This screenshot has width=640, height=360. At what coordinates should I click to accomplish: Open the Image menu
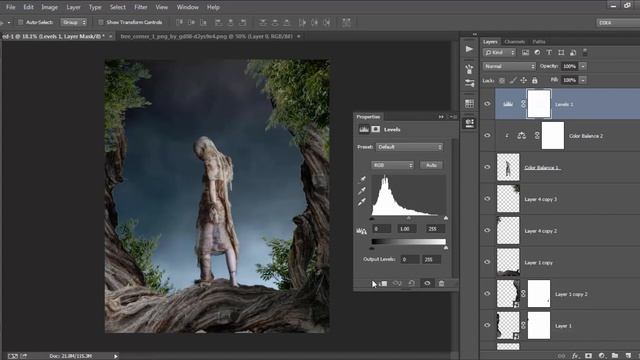pos(49,7)
